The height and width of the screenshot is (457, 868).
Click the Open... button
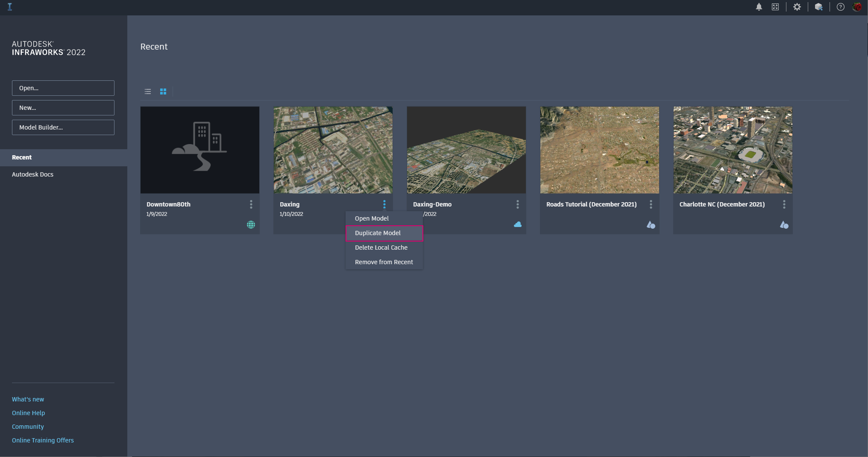point(63,88)
